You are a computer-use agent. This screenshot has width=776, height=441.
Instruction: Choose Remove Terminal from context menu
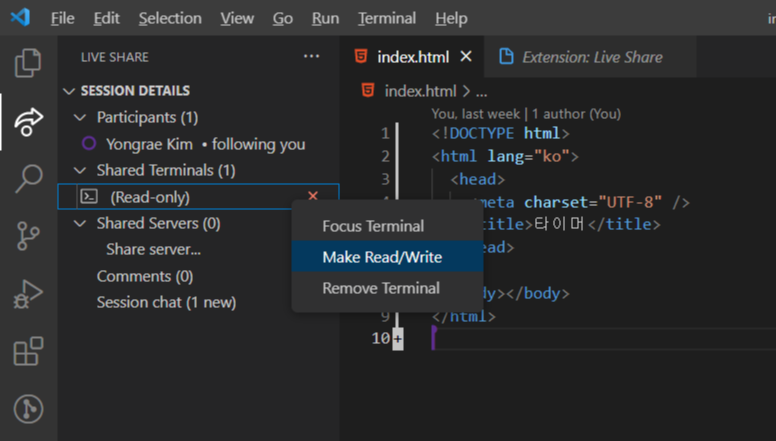coord(387,288)
